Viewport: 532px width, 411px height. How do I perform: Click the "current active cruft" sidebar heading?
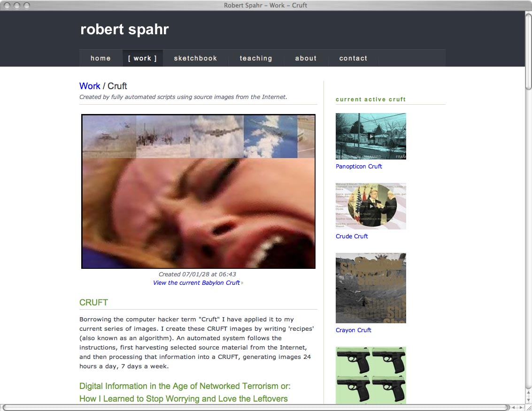370,99
